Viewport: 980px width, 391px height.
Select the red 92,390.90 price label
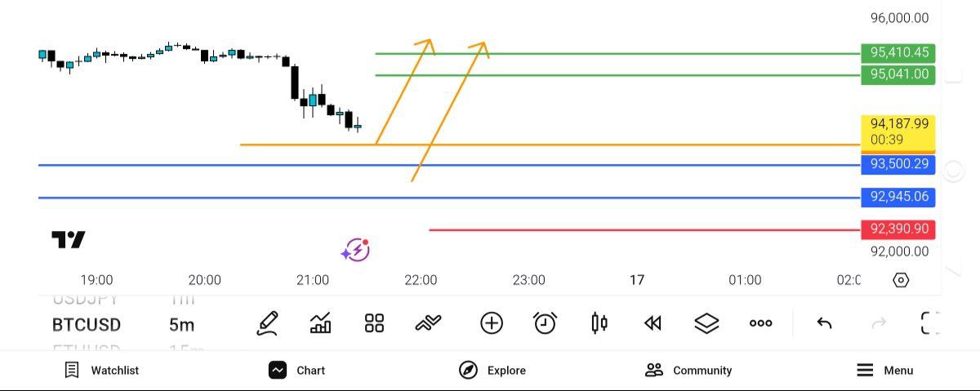point(898,229)
